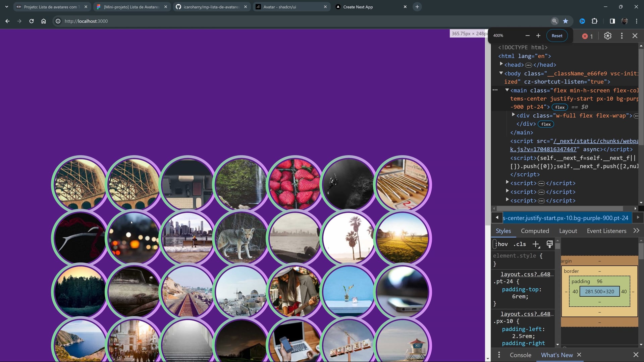Click the strawberries avatar image
Image resolution: width=644 pixels, height=362 pixels.
click(x=295, y=184)
